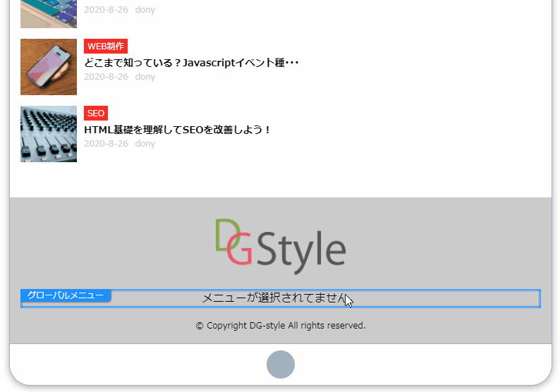
Task: Click author dony beside the keyboard thumbnail
Action: point(145,10)
